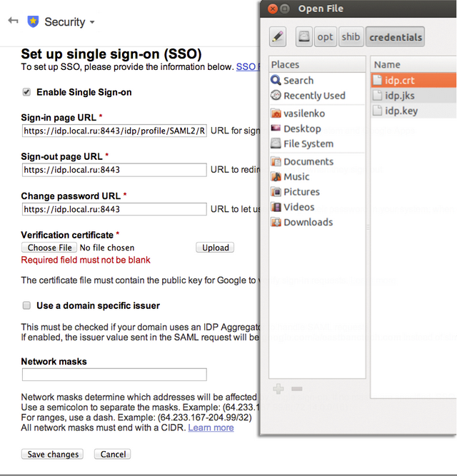Open File System in Places
Image resolution: width=457 pixels, height=476 pixels.
pyautogui.click(x=317, y=143)
